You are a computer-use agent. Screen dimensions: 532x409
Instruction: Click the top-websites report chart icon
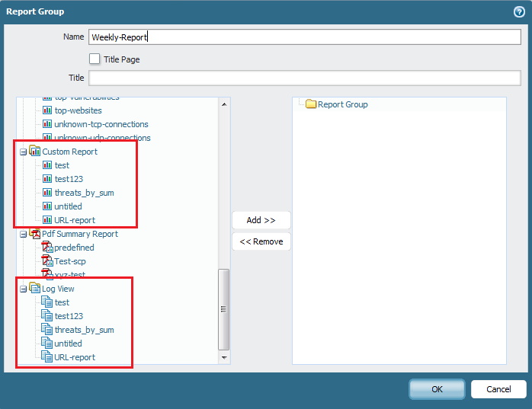[47, 110]
